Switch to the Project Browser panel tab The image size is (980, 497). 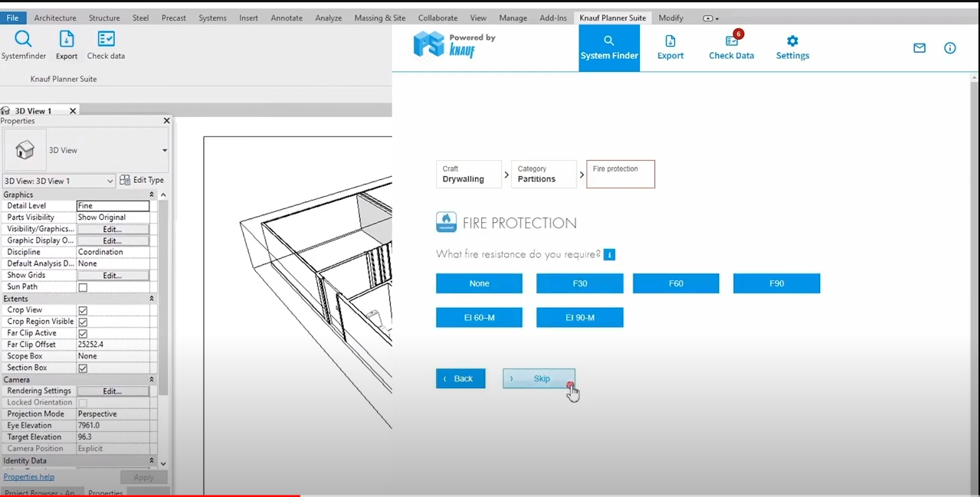pyautogui.click(x=40, y=492)
